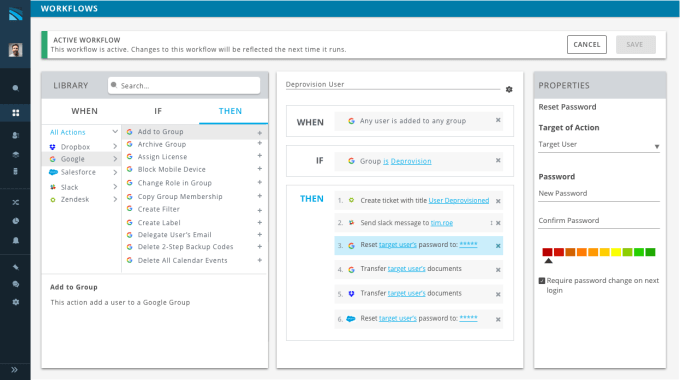This screenshot has width=680, height=380.
Task: Expand the Zendesk actions category
Action: tap(115, 200)
